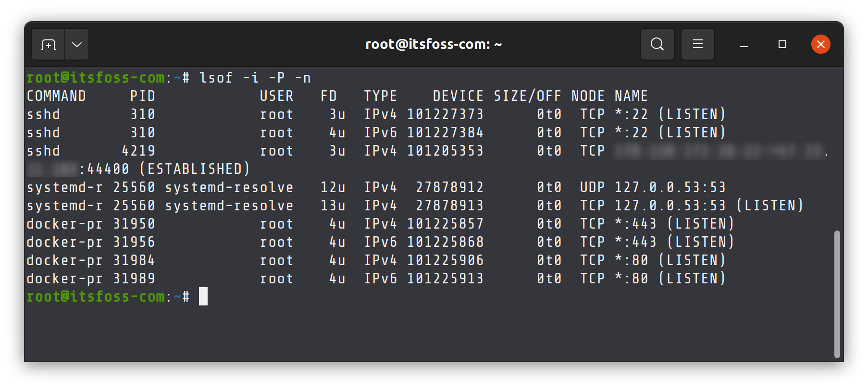Image resolution: width=868 pixels, height=389 pixels.
Task: Click the COMMAND column header text
Action: click(56, 96)
